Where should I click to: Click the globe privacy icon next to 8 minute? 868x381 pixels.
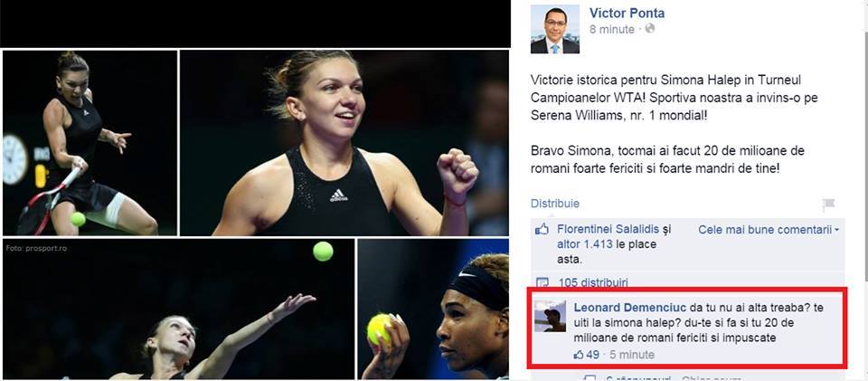click(x=649, y=29)
